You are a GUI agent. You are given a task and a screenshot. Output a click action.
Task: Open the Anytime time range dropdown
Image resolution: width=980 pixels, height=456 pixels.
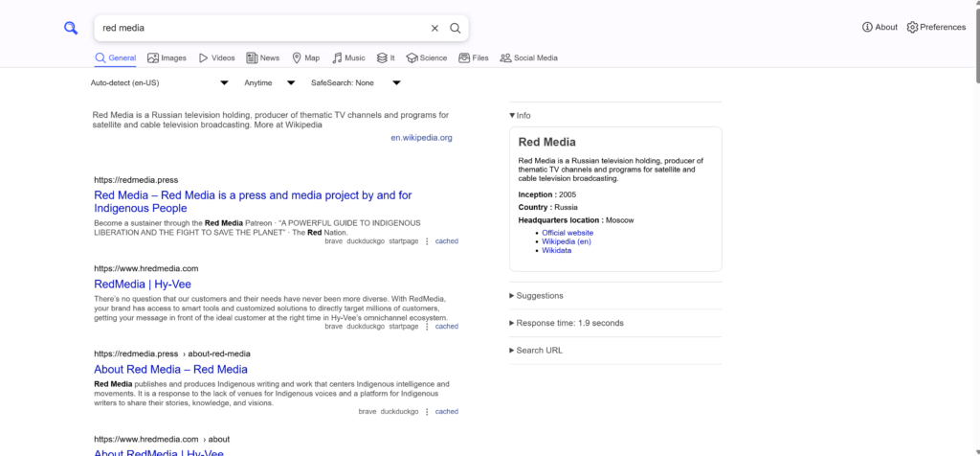point(269,82)
